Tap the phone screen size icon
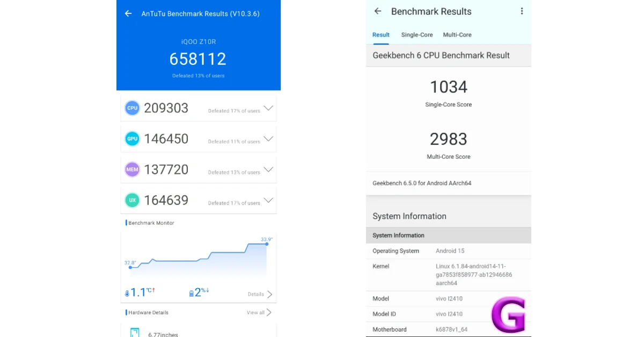 135,332
